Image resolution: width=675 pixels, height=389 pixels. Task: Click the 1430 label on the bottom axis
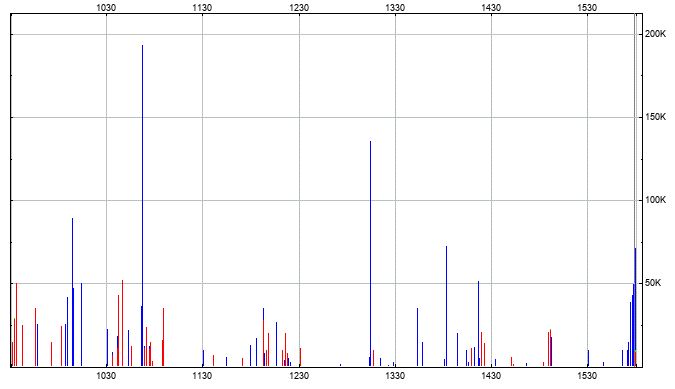tap(491, 376)
